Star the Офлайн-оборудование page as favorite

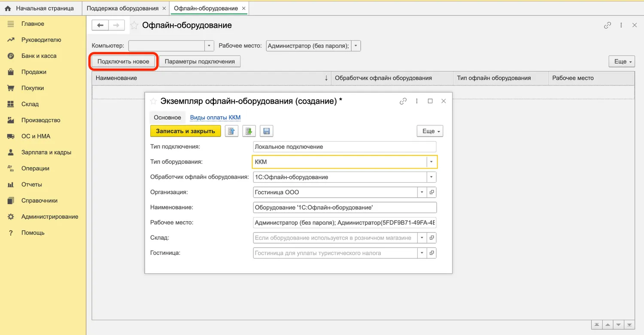point(135,25)
